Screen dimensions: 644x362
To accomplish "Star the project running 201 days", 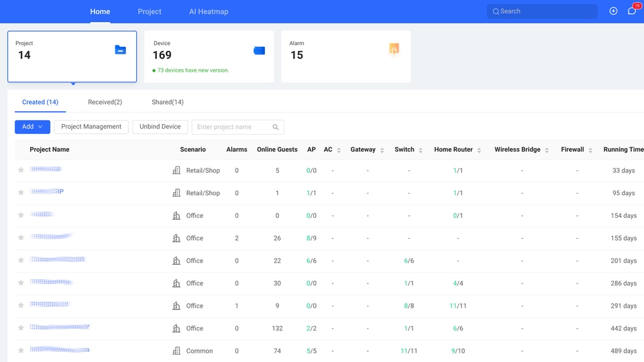I will (21, 260).
